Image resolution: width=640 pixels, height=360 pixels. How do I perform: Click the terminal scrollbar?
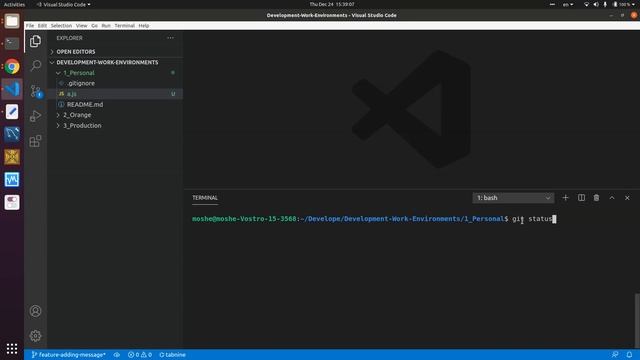tap(637, 320)
